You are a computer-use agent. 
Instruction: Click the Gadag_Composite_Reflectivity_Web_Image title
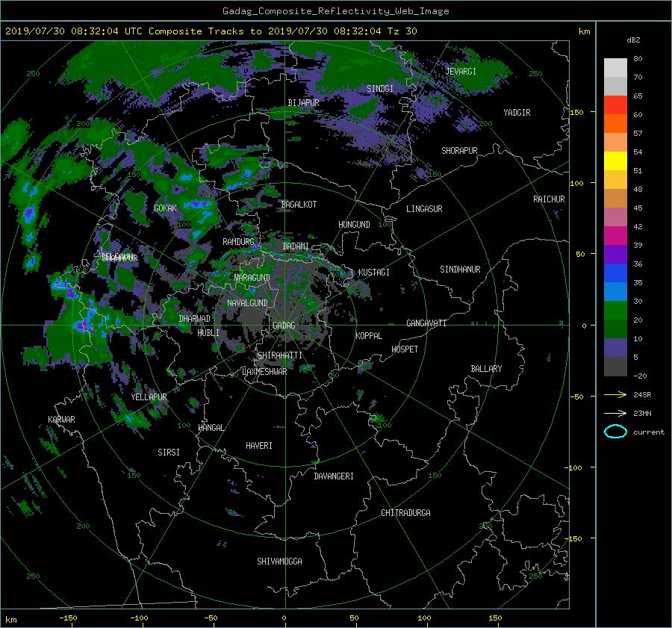335,11
